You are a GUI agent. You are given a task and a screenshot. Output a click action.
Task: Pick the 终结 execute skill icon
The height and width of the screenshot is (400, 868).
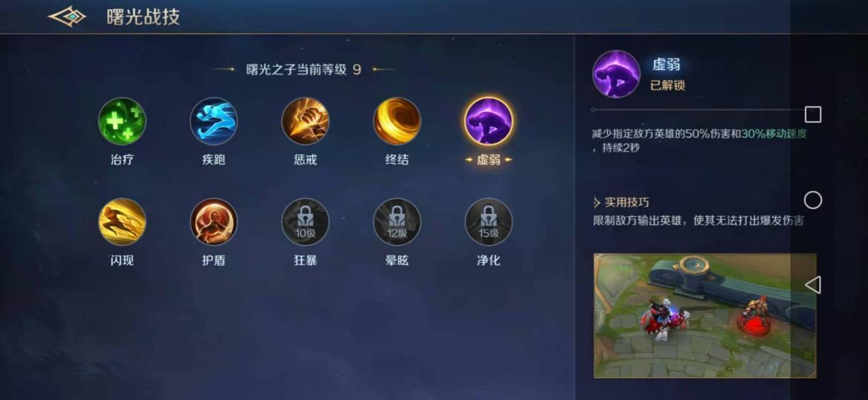(397, 121)
